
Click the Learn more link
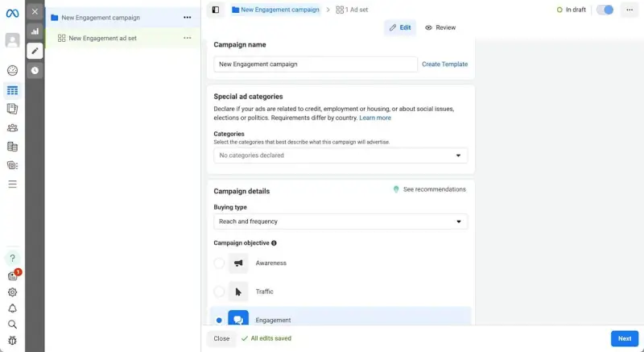pyautogui.click(x=375, y=118)
